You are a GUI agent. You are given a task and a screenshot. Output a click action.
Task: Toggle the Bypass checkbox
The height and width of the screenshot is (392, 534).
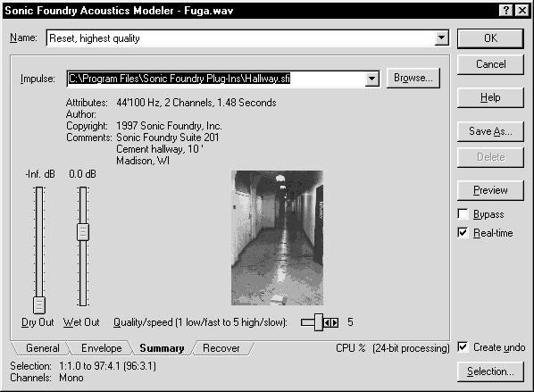pyautogui.click(x=463, y=214)
